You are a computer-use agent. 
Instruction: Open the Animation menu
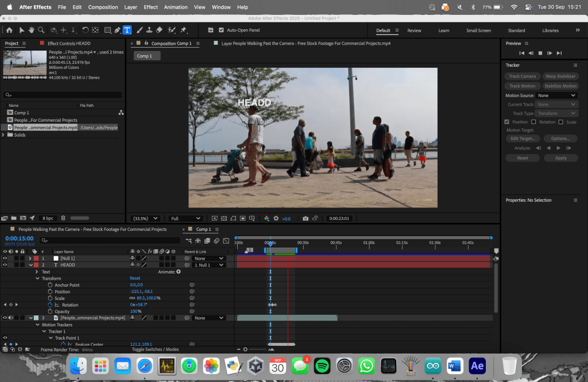tap(176, 7)
